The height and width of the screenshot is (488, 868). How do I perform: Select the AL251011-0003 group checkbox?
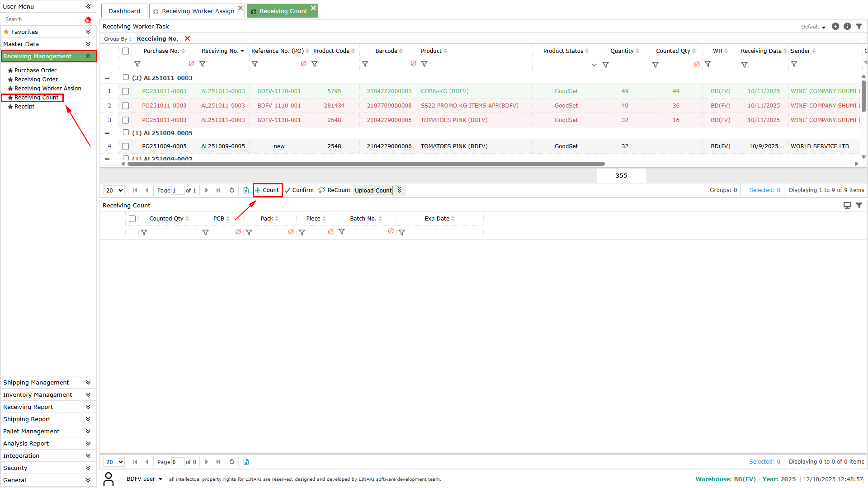click(x=126, y=77)
